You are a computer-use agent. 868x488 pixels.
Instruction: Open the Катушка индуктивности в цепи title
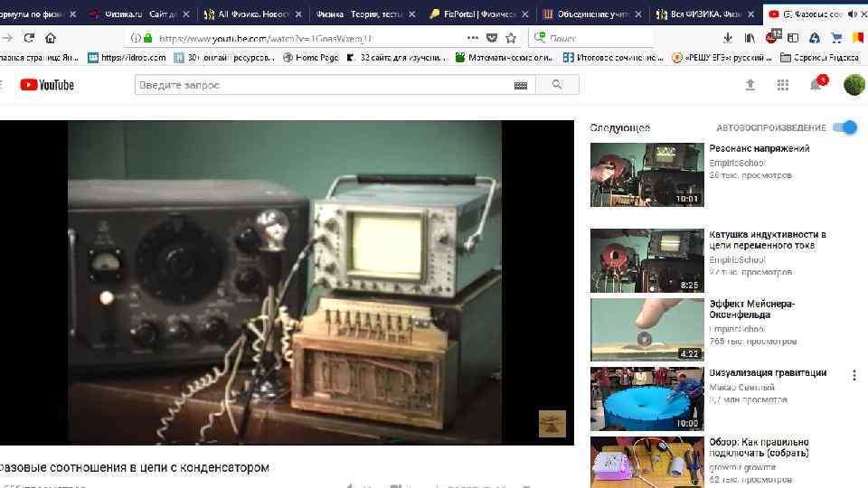click(x=768, y=239)
